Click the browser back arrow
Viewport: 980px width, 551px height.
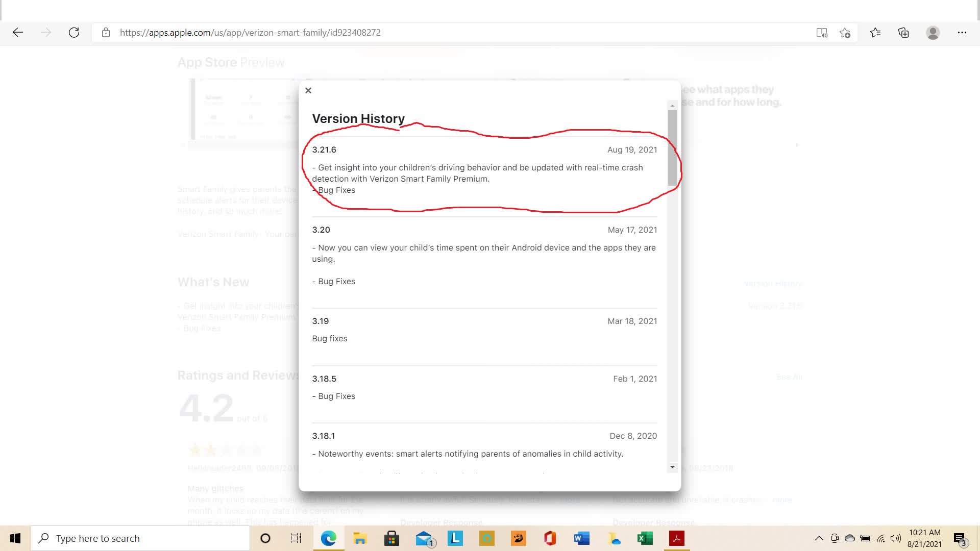coord(18,33)
